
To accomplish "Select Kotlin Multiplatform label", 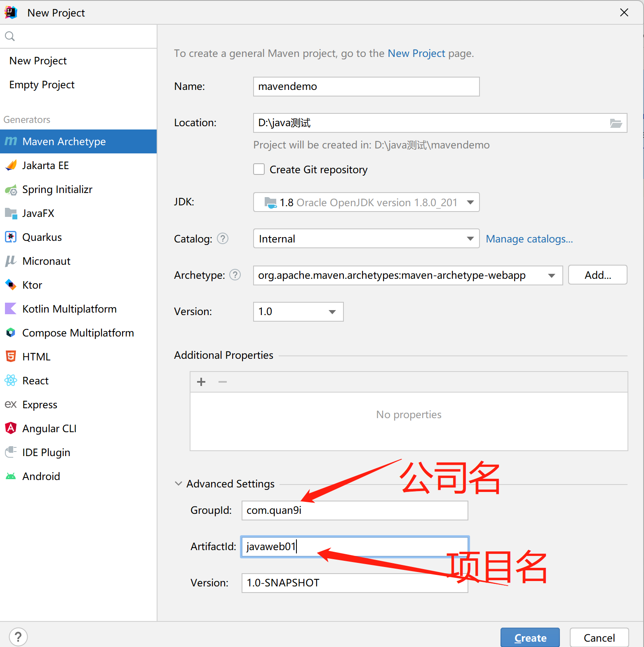I will tap(70, 309).
